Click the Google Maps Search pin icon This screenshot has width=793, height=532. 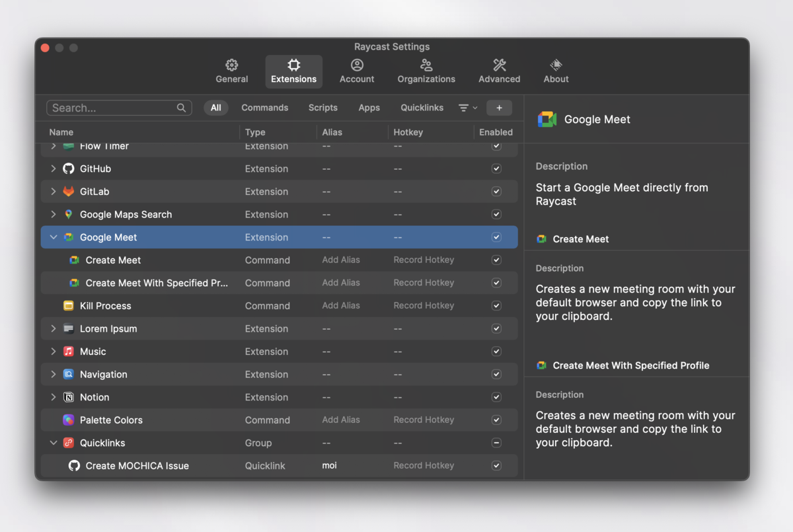69,214
